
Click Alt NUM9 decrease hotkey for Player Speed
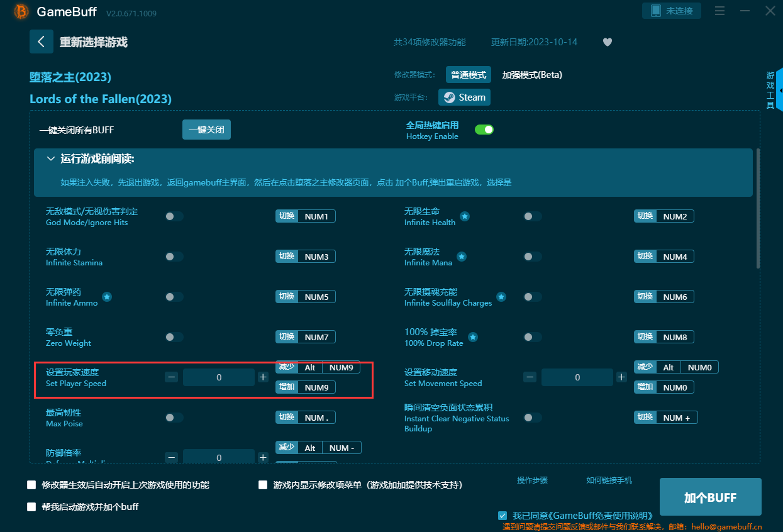click(x=329, y=367)
